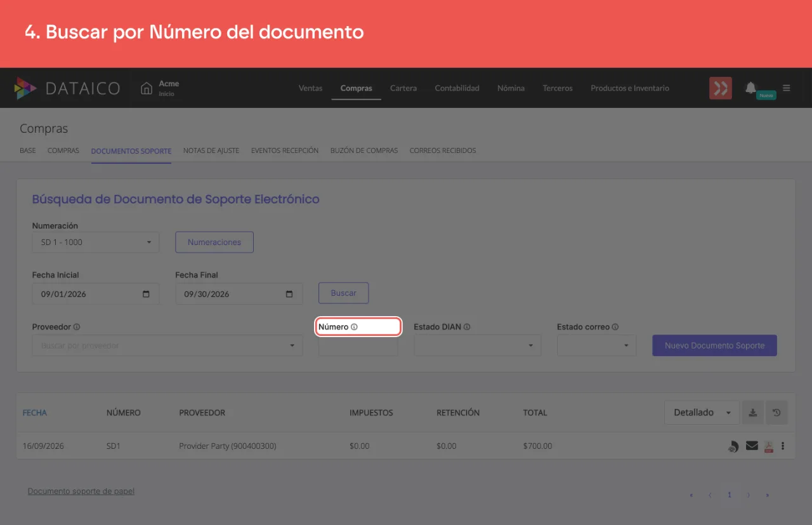Click the Buscar button next to Fecha Final
The height and width of the screenshot is (525, 812).
click(344, 293)
